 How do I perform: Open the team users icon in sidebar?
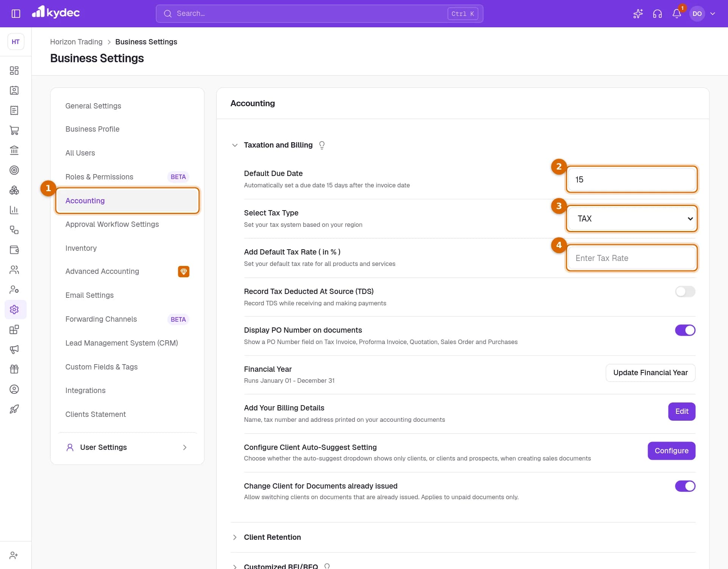[14, 270]
